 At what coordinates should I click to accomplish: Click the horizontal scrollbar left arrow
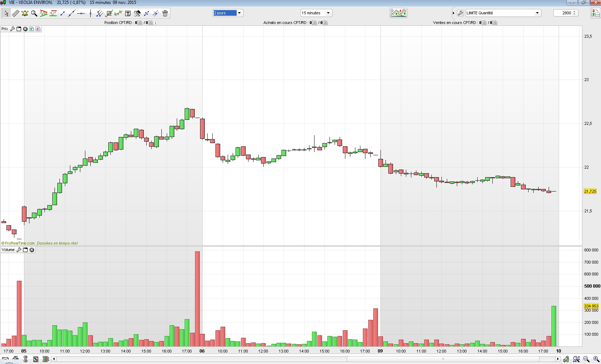point(54,359)
